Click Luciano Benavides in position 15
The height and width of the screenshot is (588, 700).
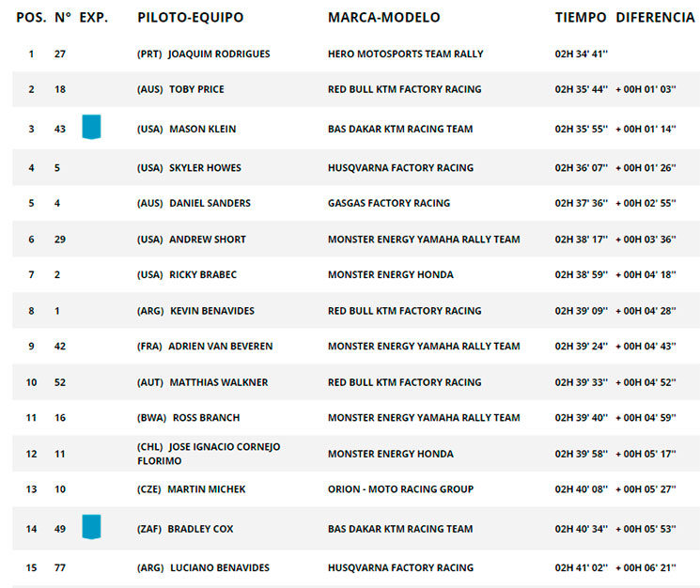pyautogui.click(x=220, y=567)
